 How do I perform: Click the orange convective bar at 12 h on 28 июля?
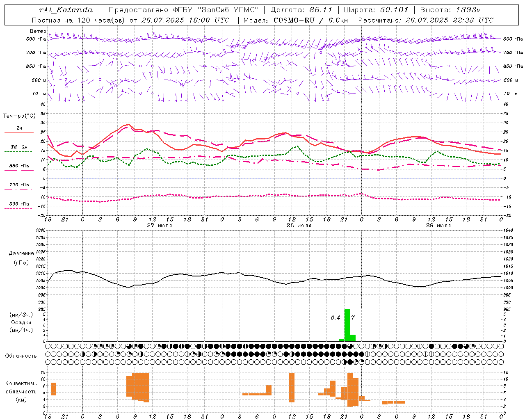tap(292, 388)
